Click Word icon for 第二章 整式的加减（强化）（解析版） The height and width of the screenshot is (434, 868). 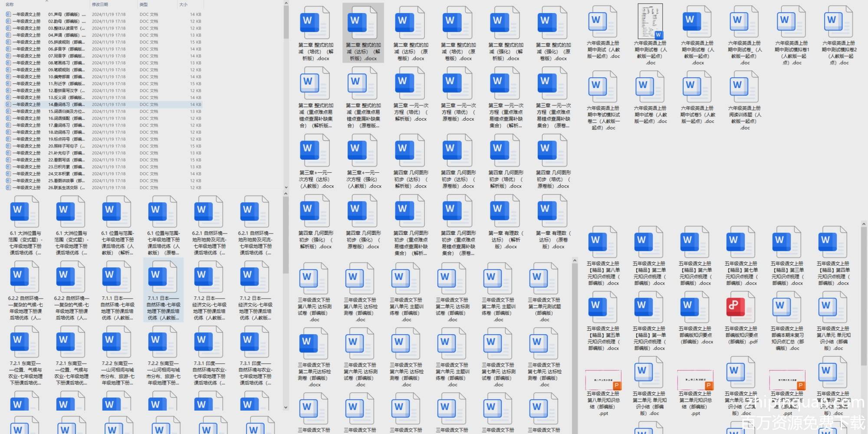(x=505, y=22)
